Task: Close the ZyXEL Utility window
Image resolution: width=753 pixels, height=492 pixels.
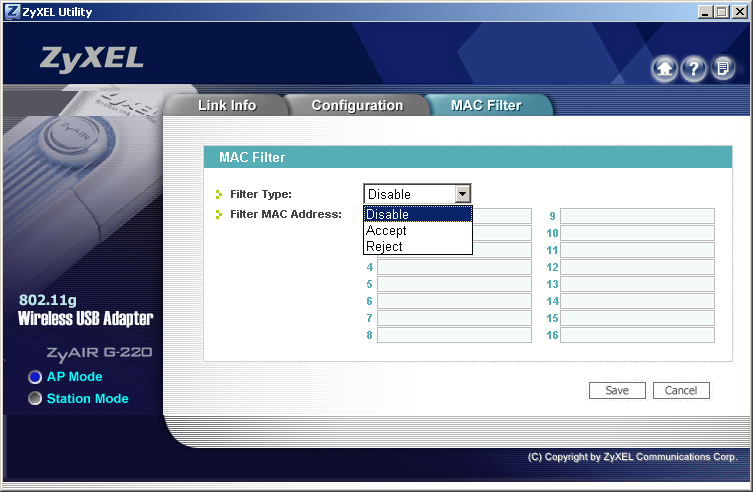Action: tap(740, 12)
